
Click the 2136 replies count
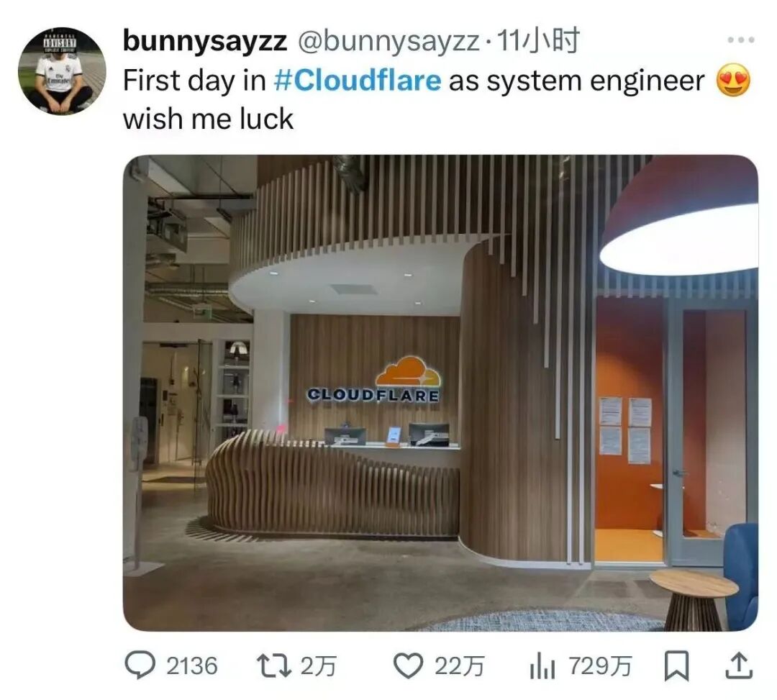pyautogui.click(x=191, y=665)
